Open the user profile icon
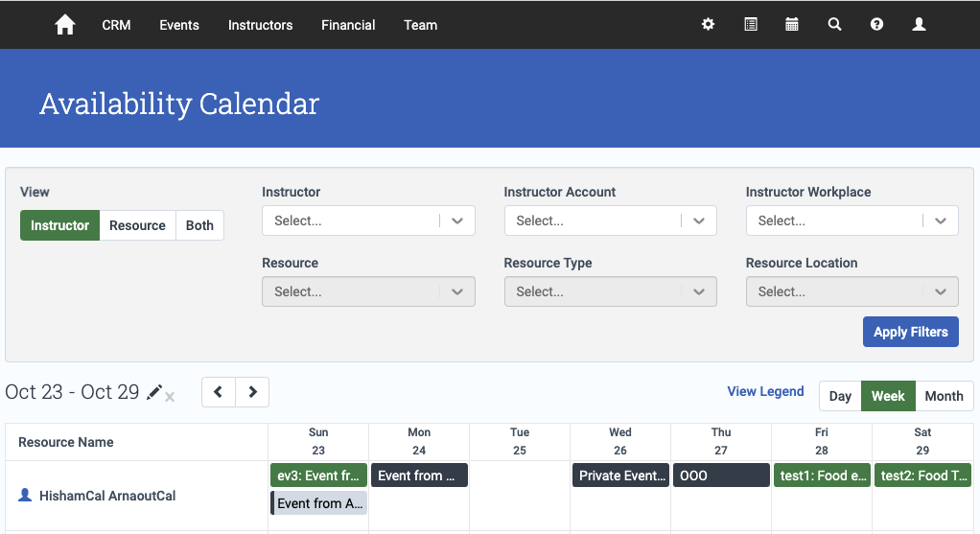 click(919, 24)
